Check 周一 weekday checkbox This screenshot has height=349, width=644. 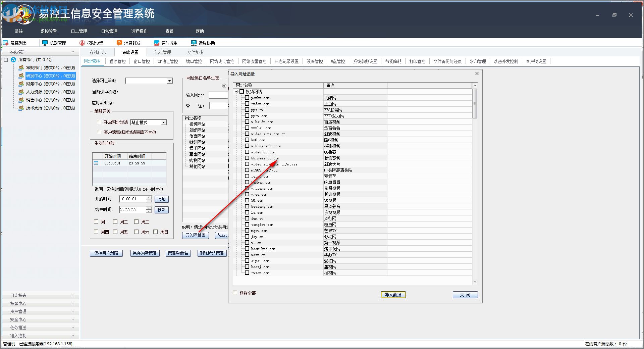(x=96, y=222)
